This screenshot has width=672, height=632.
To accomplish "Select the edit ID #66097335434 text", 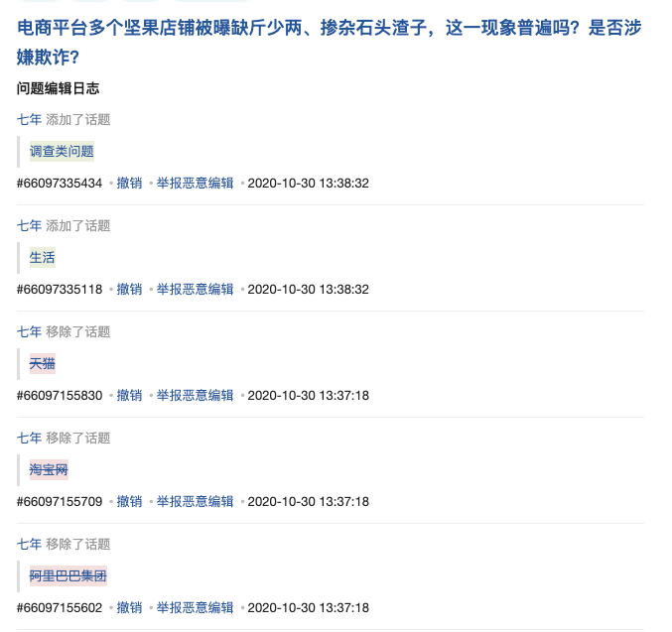I will [x=60, y=184].
